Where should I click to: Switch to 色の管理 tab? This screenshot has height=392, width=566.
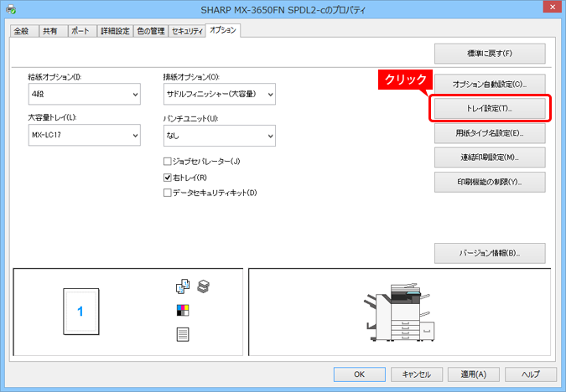[151, 31]
